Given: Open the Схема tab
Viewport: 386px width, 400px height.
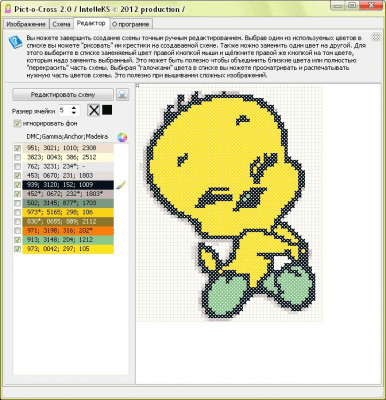Looking at the screenshot, I should click(61, 24).
